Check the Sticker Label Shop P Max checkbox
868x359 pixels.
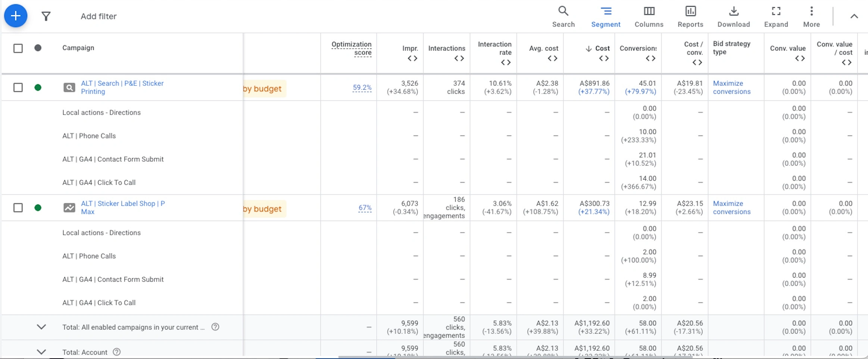tap(18, 208)
